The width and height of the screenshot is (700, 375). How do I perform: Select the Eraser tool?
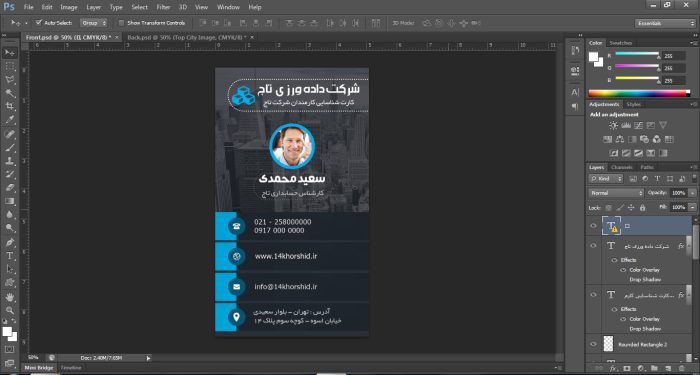click(9, 188)
